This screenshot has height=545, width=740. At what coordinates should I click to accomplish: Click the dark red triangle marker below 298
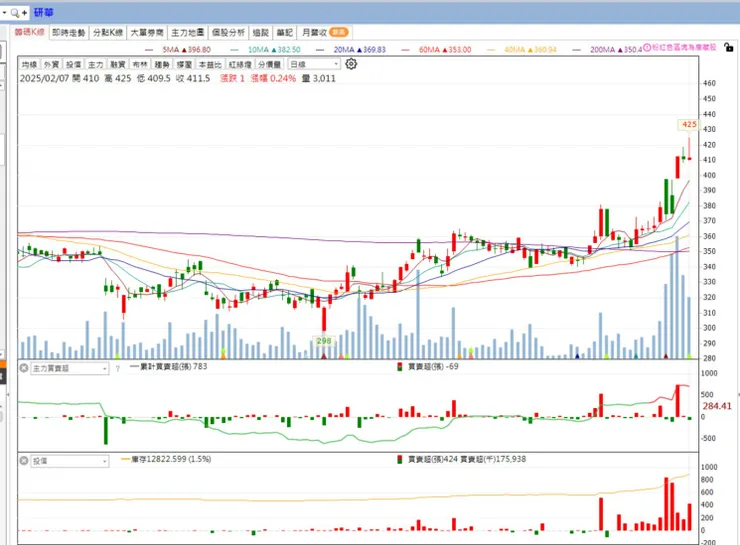point(324,356)
